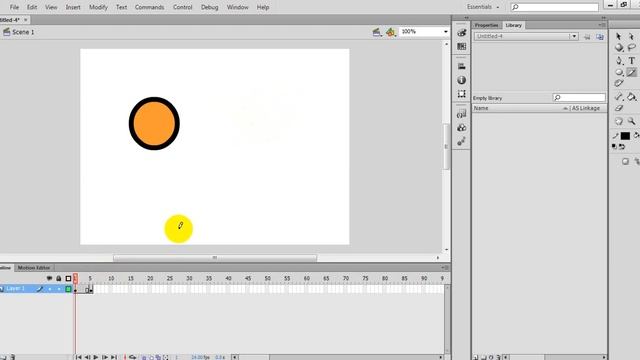This screenshot has width=640, height=360.
Task: Open the Color panel icon
Action: [x=462, y=33]
